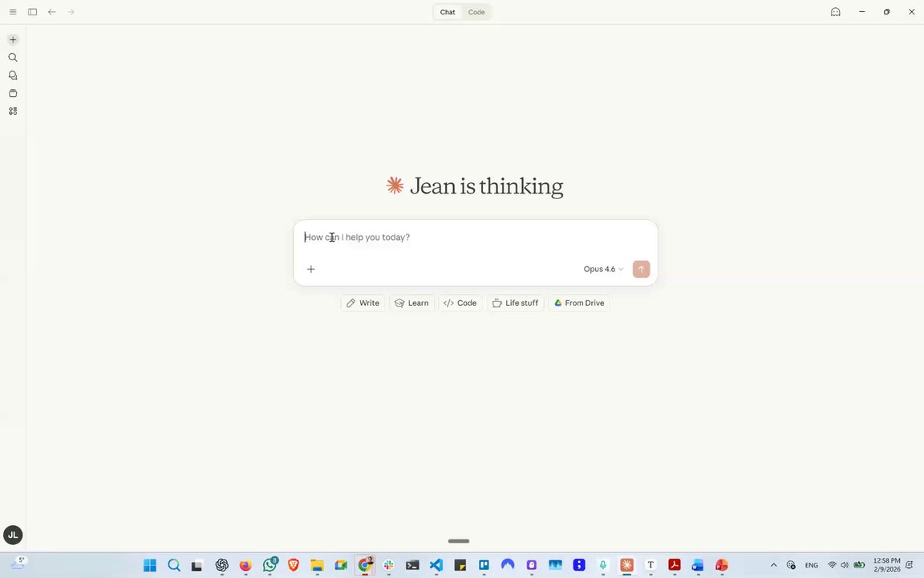Launch Firefox from the taskbar
Screen dimensions: 924x578
[245, 565]
